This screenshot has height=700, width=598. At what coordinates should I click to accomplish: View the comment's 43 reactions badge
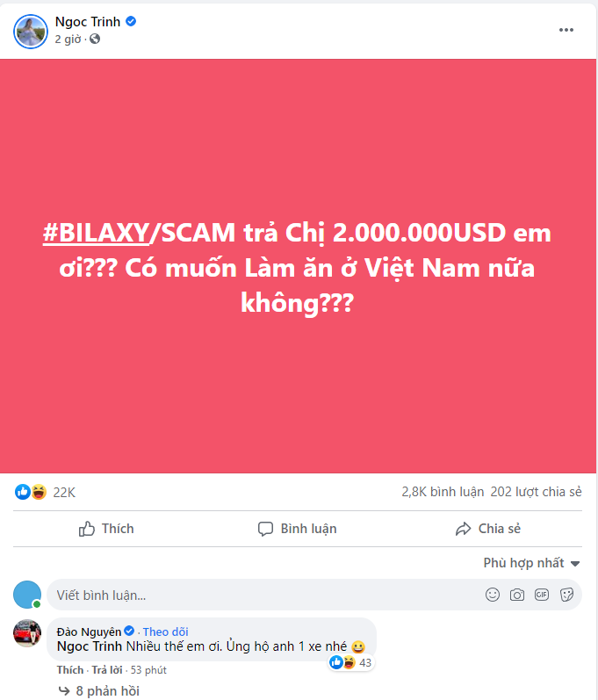point(350,662)
